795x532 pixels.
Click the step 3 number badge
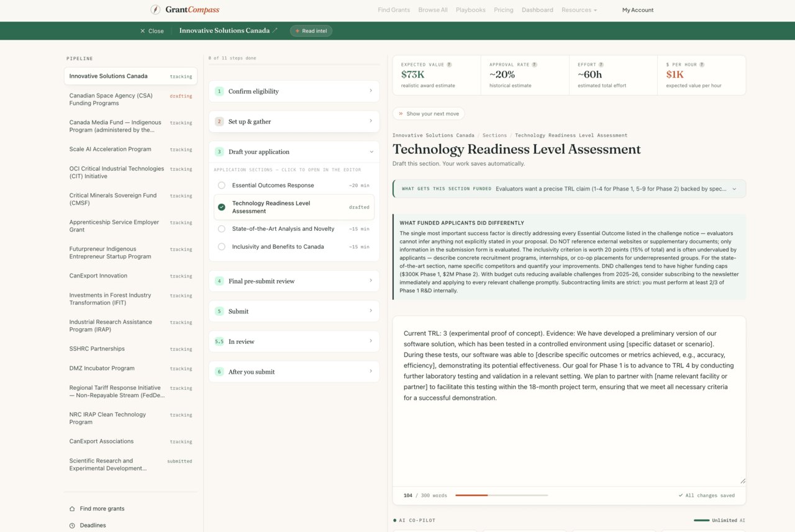[219, 151]
